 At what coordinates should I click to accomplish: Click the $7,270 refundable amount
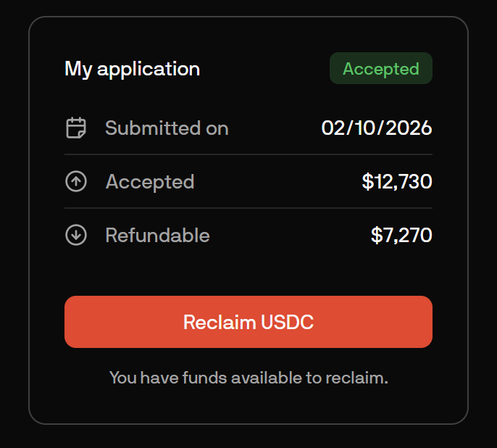point(401,236)
